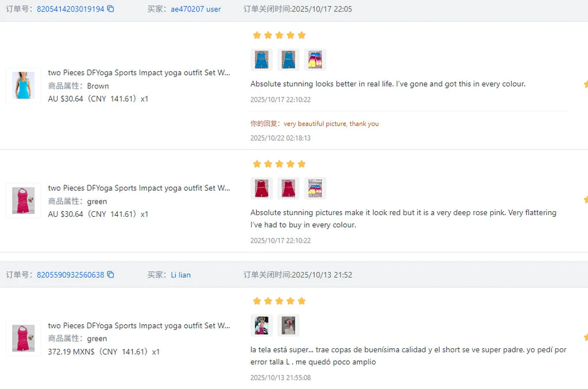
Task: Open pink outfit thumbnail in Li lian order
Action: pyautogui.click(x=23, y=338)
